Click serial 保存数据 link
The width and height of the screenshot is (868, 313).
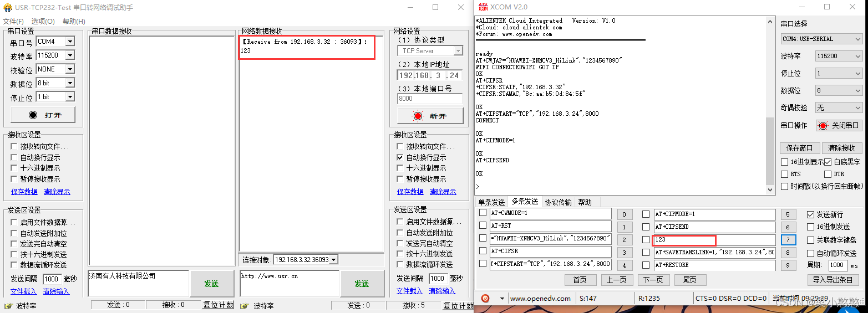24,192
